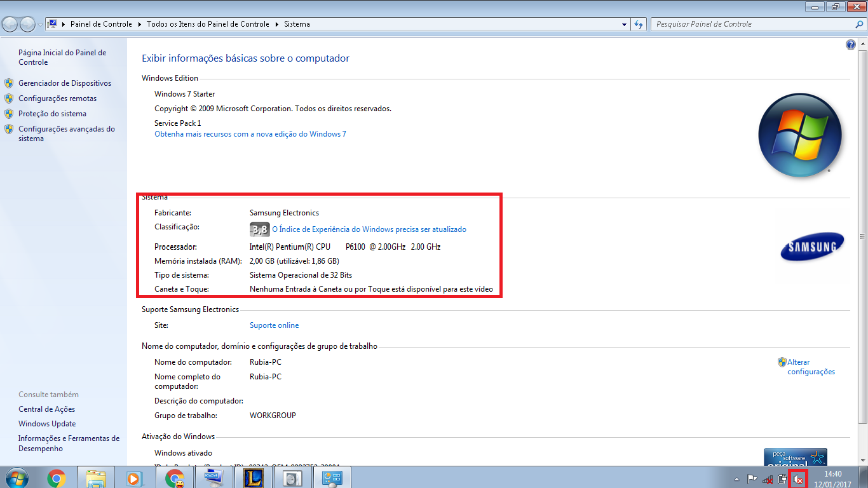Image resolution: width=868 pixels, height=488 pixels.
Task: Open Configurações remotas link
Action: pyautogui.click(x=57, y=98)
